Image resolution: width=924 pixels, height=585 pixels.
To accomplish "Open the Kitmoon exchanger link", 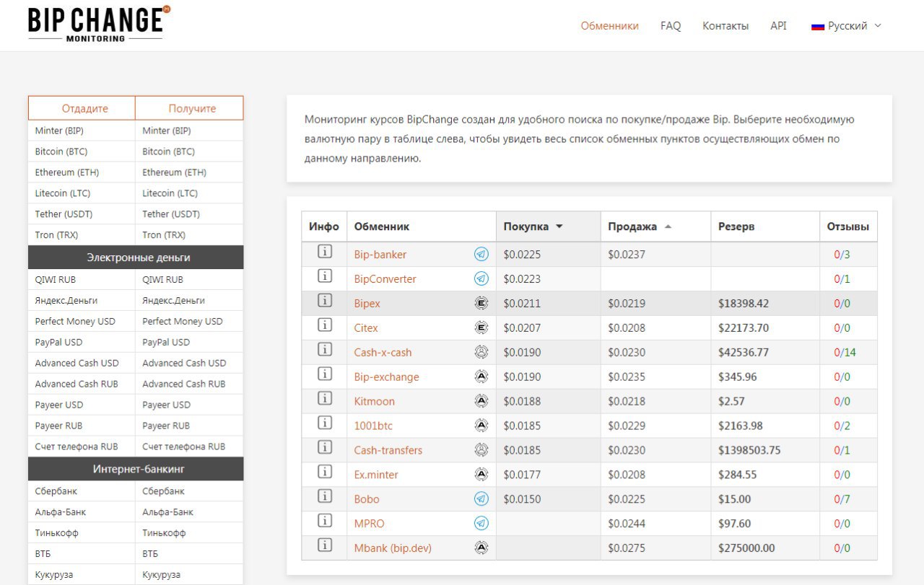I will pos(375,401).
